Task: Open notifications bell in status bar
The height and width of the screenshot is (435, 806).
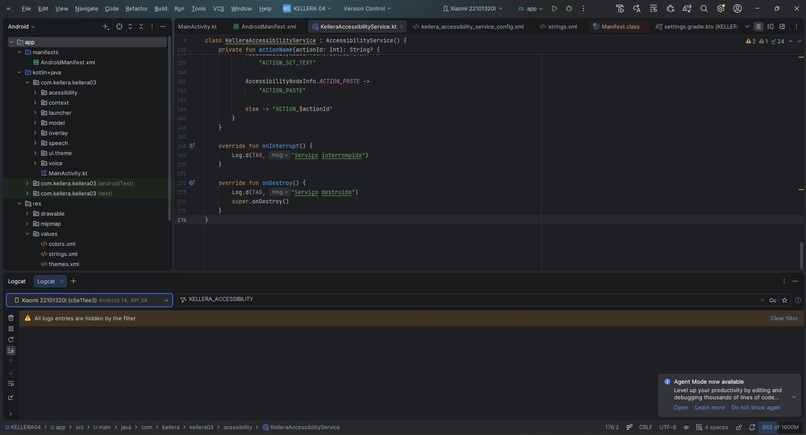Action: point(752,427)
